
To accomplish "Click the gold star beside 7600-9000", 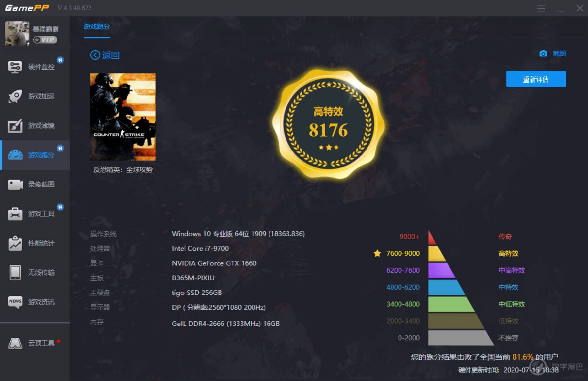I will 377,253.
